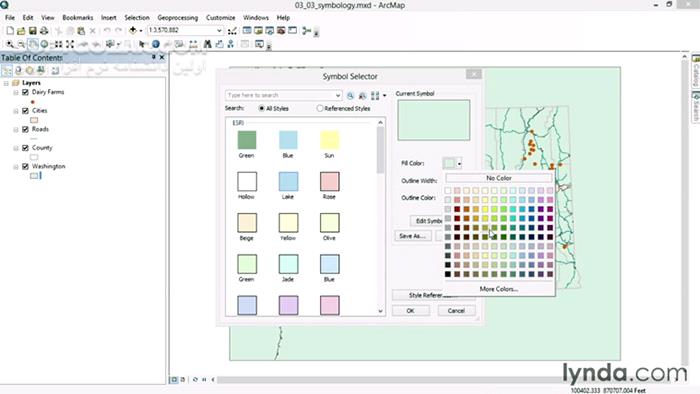
Task: Click the search magnifier icon in Symbol Selector
Action: pos(350,95)
